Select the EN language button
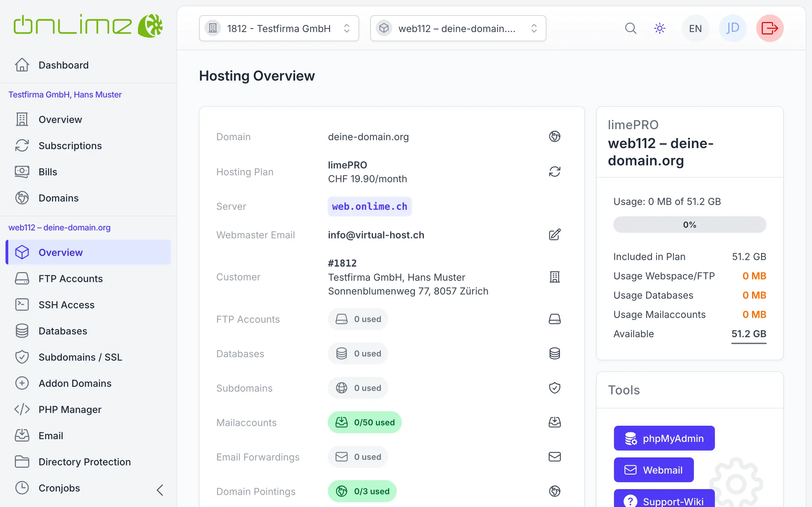The width and height of the screenshot is (812, 507). pos(695,28)
